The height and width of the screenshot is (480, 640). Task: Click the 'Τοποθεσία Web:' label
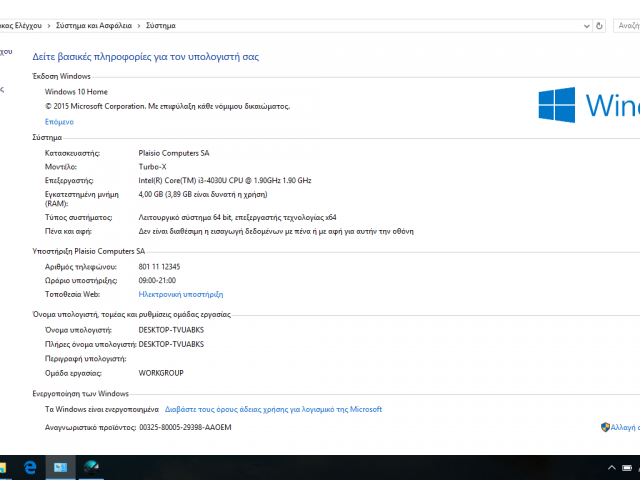click(72, 294)
